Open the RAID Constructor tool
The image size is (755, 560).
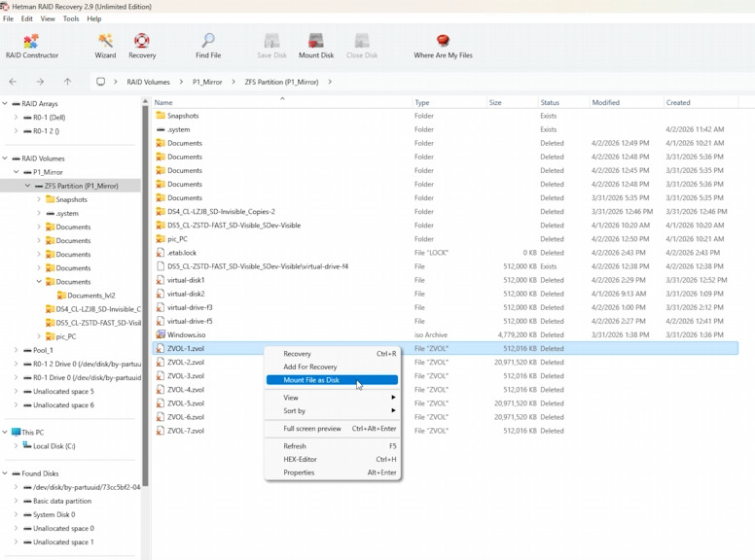click(x=32, y=47)
